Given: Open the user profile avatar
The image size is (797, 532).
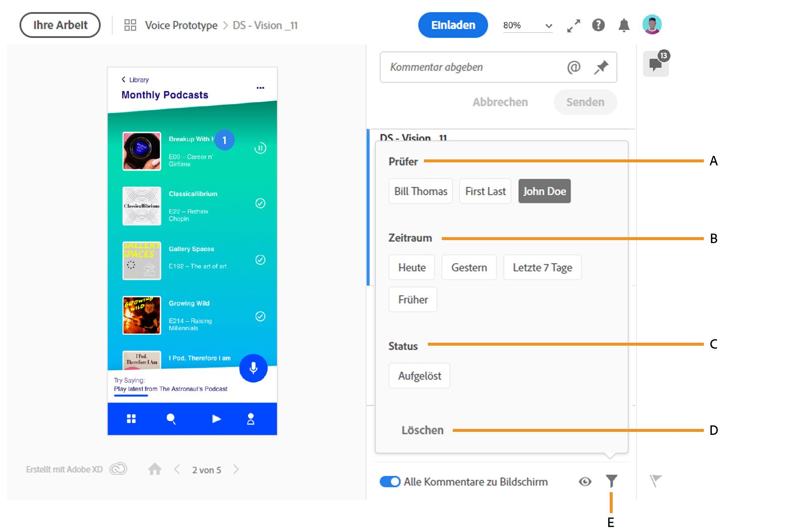Looking at the screenshot, I should (x=652, y=24).
